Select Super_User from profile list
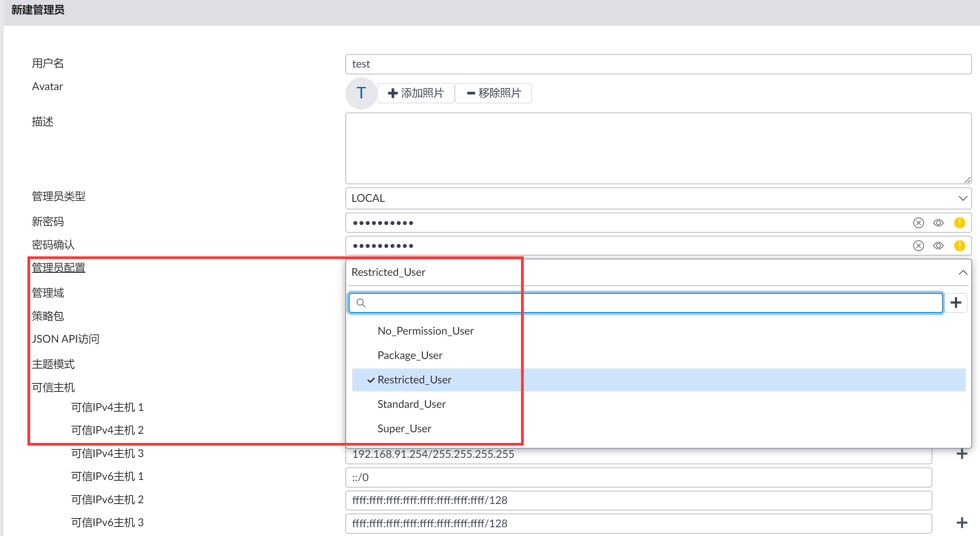The width and height of the screenshot is (980, 536). point(404,428)
